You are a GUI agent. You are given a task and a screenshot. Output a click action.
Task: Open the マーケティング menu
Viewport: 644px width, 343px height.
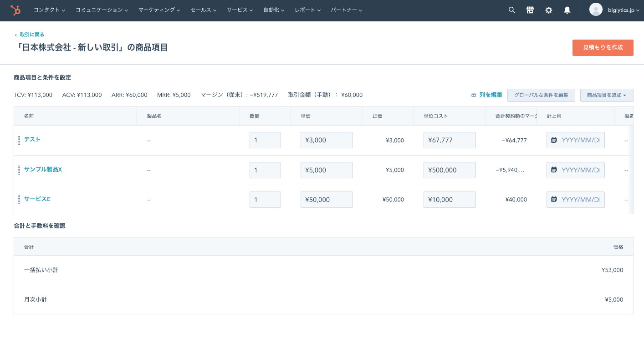pos(159,10)
